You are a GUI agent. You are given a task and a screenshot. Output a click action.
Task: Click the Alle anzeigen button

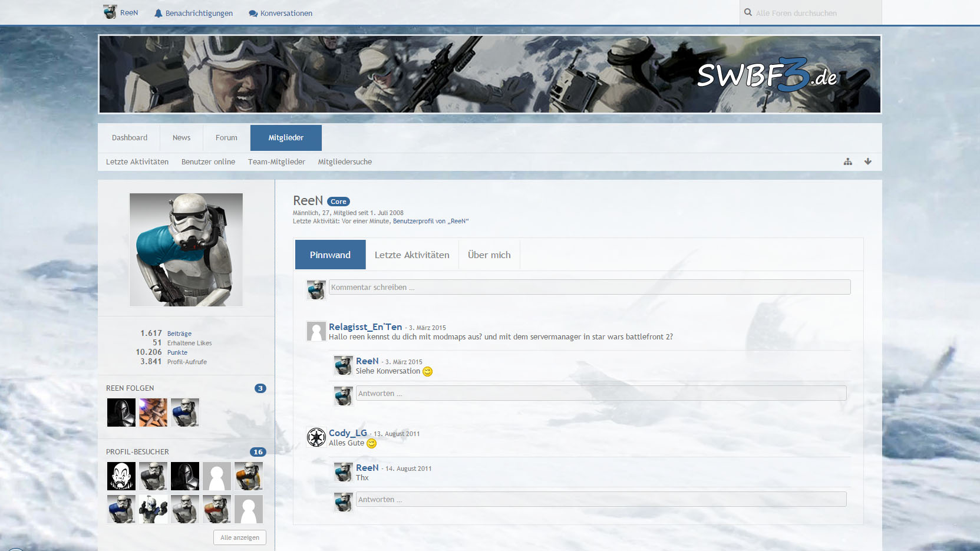tap(240, 537)
